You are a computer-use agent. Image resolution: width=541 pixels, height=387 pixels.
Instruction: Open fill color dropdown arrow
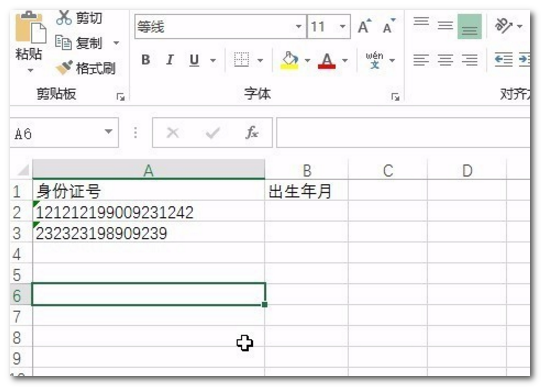tap(307, 60)
